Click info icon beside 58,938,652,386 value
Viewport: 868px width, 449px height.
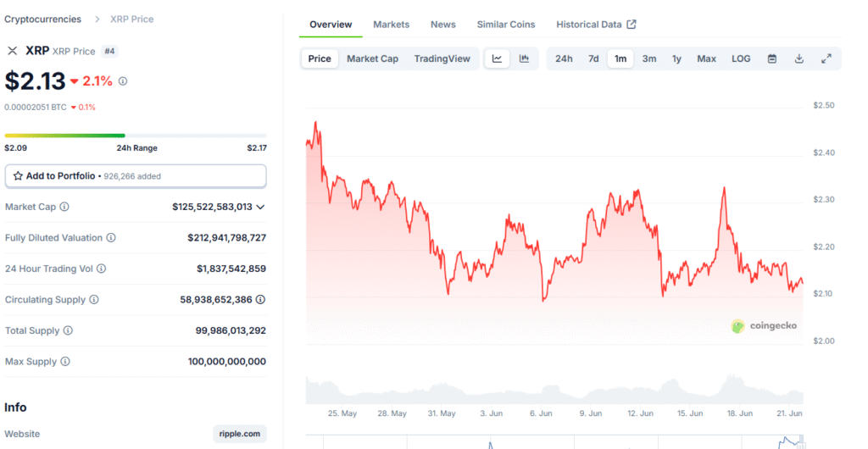pos(261,300)
